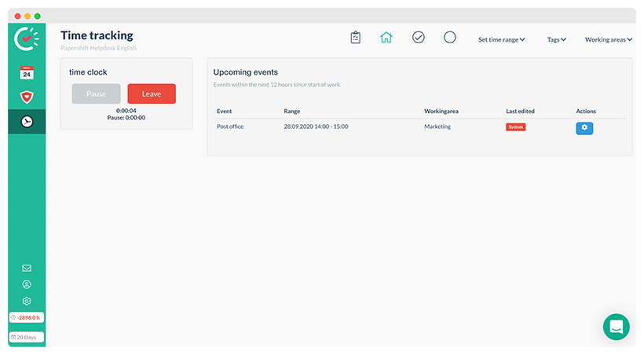Click the 0:00:04 elapsed timer

[x=126, y=111]
